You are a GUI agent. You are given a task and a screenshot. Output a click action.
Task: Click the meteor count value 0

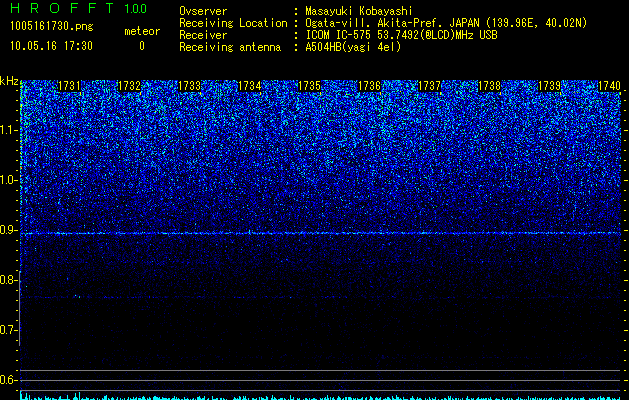coord(142,46)
